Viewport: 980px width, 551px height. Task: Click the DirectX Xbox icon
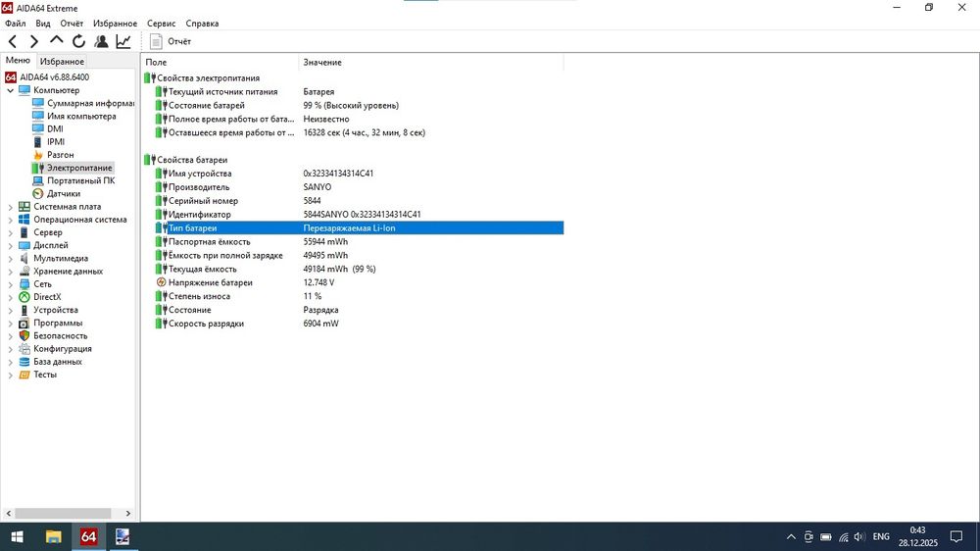coord(24,297)
